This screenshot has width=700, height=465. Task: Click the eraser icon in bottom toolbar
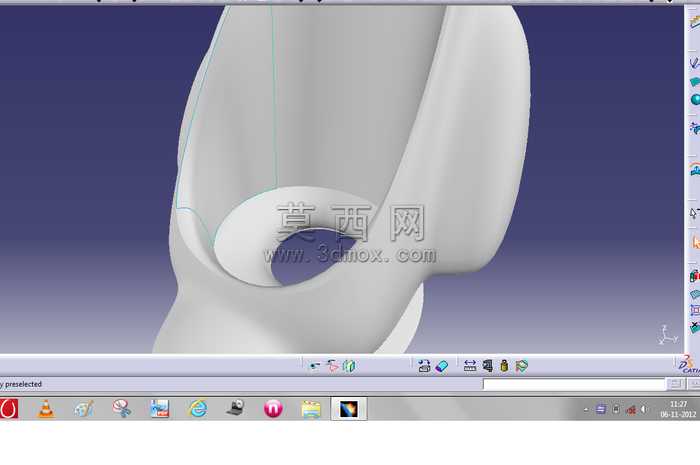point(442,366)
